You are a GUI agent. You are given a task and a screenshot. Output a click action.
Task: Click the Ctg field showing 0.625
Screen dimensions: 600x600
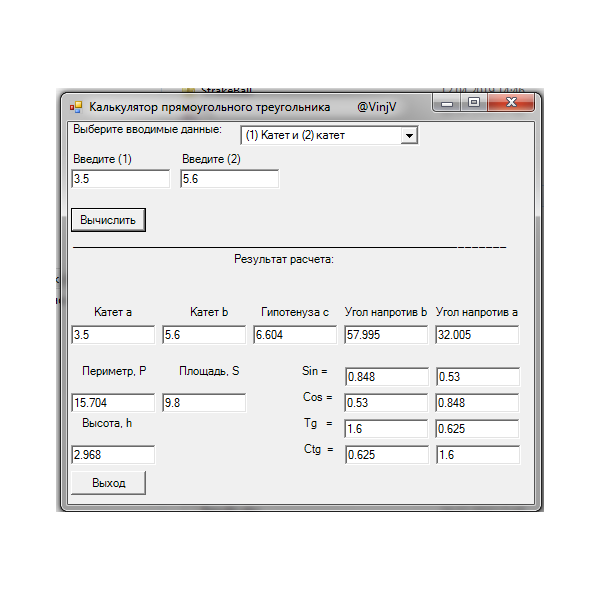[387, 455]
